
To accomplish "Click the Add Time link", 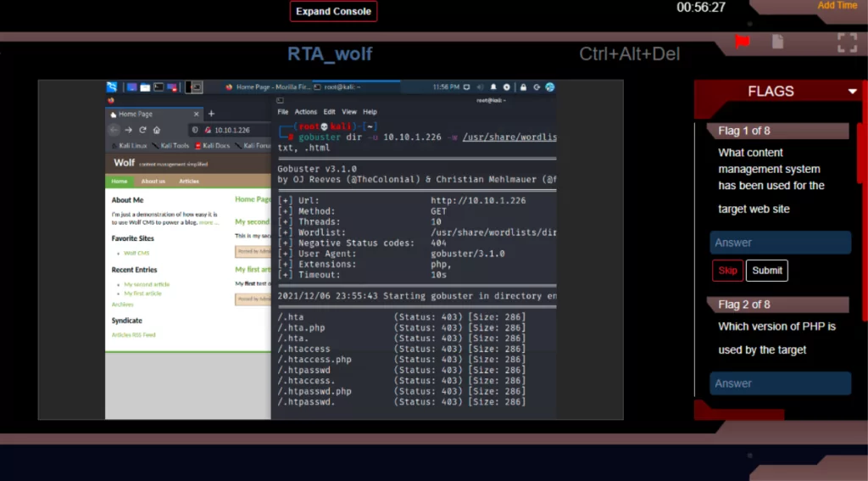I will coord(837,5).
